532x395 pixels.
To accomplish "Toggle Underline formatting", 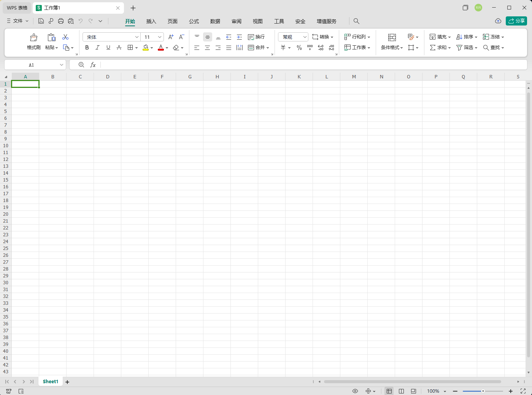I will (x=108, y=48).
